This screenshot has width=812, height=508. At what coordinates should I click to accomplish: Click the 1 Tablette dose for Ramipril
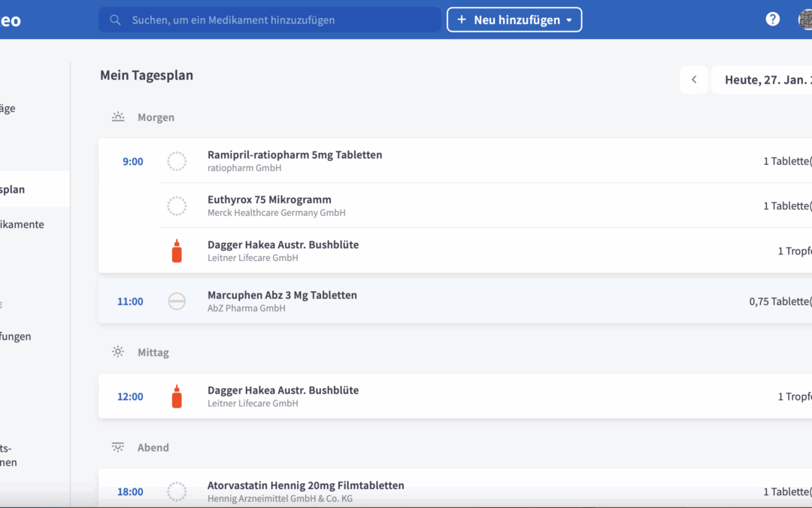788,161
